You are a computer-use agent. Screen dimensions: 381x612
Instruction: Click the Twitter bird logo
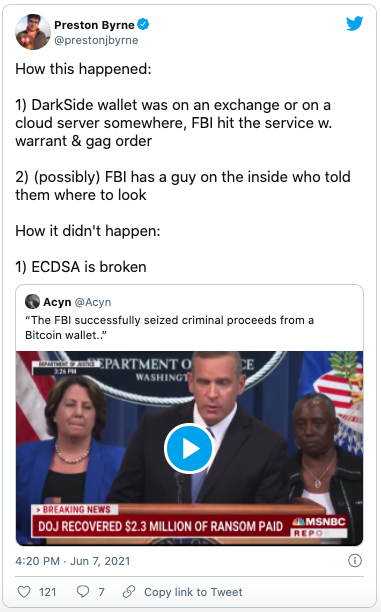[354, 23]
